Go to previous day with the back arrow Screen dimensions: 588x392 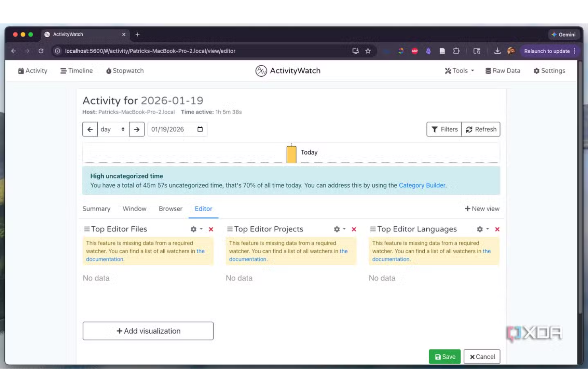(x=90, y=129)
